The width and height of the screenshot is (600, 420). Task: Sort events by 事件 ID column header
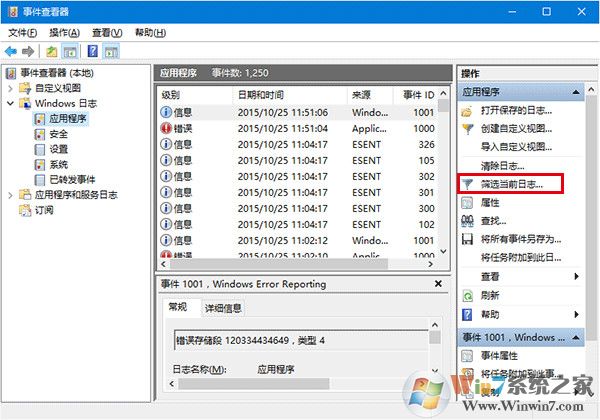coord(416,94)
